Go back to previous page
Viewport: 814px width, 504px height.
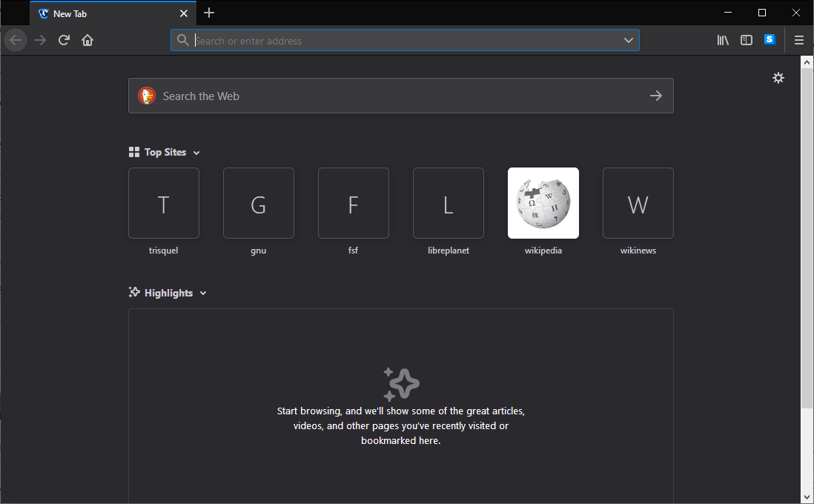[x=16, y=40]
